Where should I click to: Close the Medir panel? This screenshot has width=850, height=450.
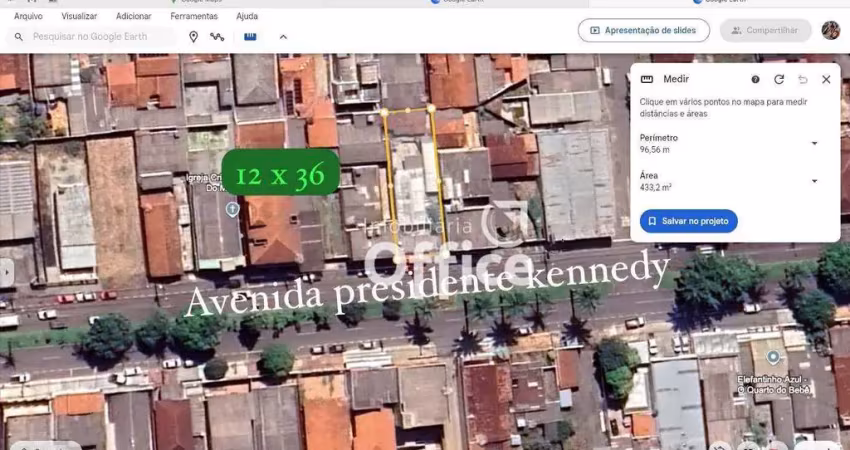(x=826, y=79)
